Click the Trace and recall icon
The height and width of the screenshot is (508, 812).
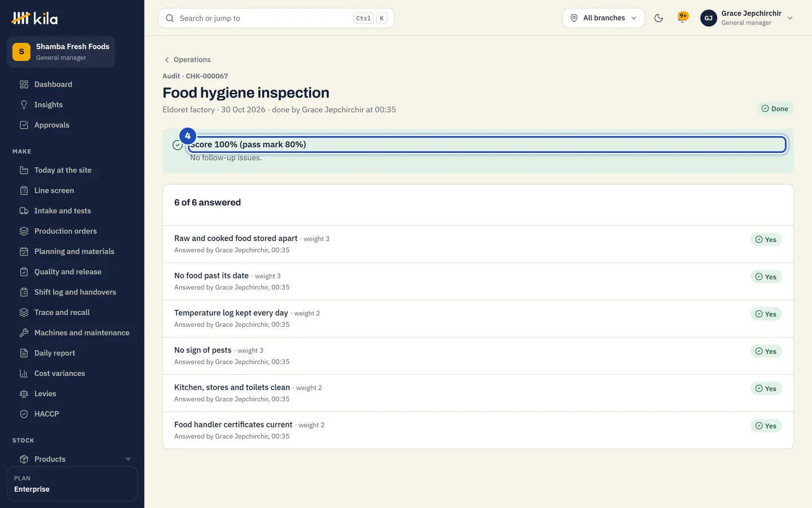[24, 313]
